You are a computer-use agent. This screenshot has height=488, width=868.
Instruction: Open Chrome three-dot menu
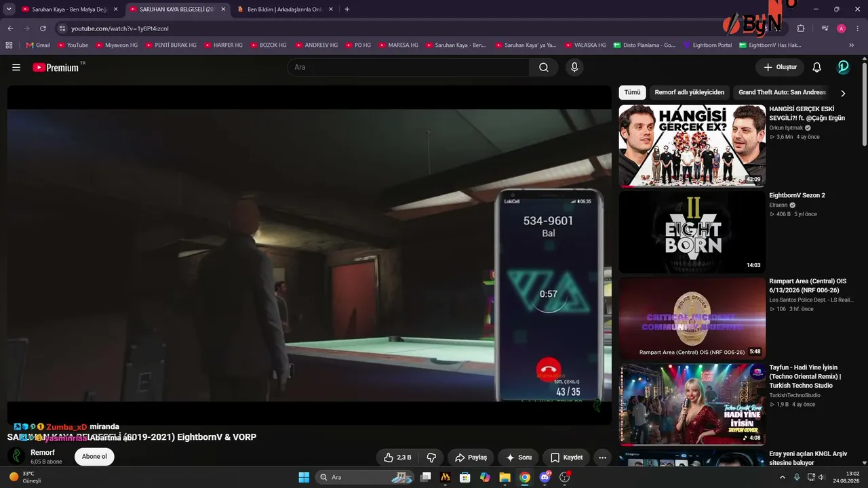[x=858, y=28]
